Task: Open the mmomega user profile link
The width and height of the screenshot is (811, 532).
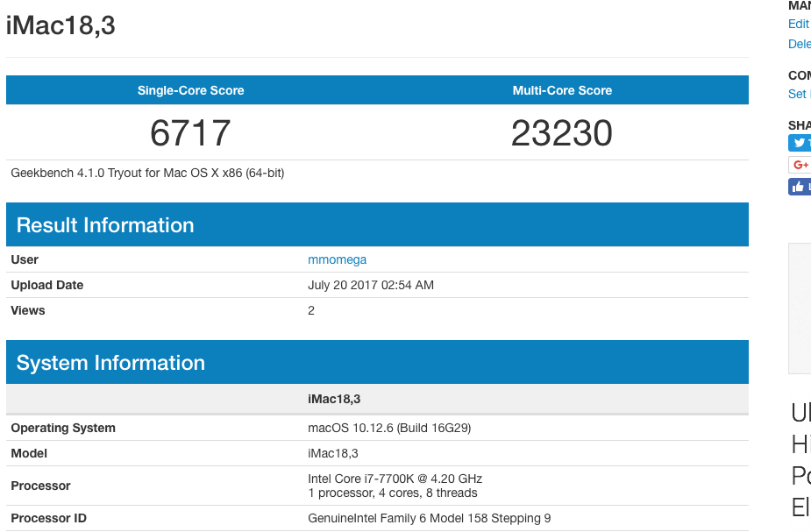Action: click(337, 259)
